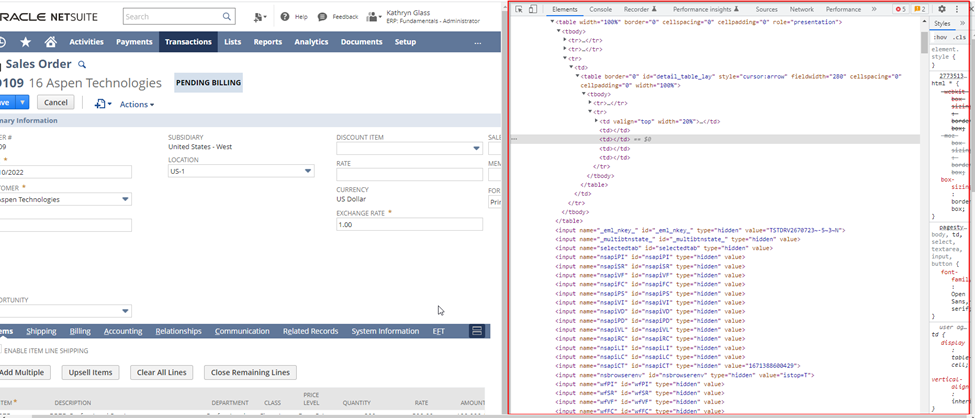
Task: Open the new document plus icon menu
Action: (x=103, y=104)
